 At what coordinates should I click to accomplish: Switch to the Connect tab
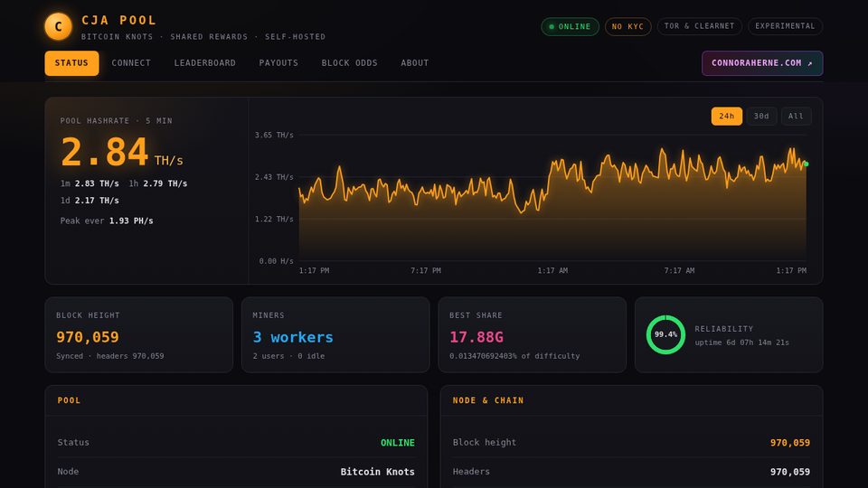(x=131, y=63)
